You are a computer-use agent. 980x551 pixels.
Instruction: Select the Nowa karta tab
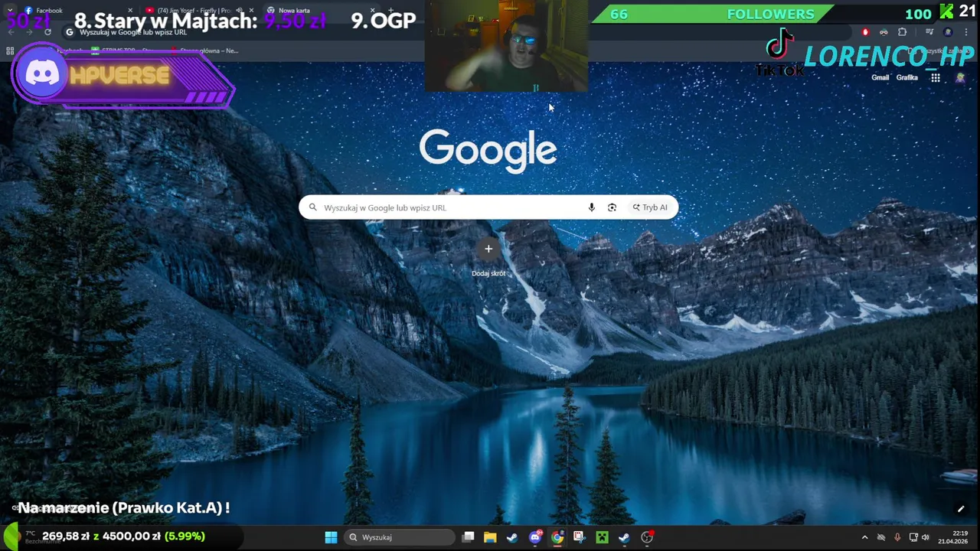[322, 10]
